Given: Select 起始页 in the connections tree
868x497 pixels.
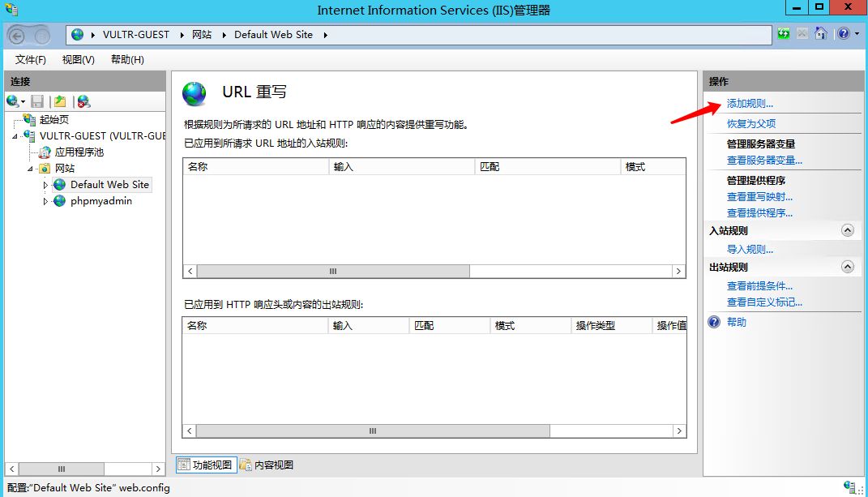Looking at the screenshot, I should [x=54, y=119].
